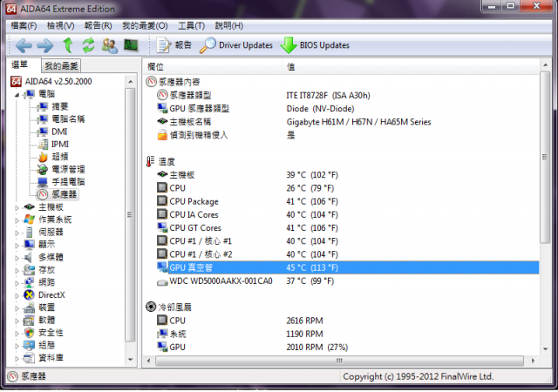Select the 裝置 devices icon

click(x=29, y=308)
